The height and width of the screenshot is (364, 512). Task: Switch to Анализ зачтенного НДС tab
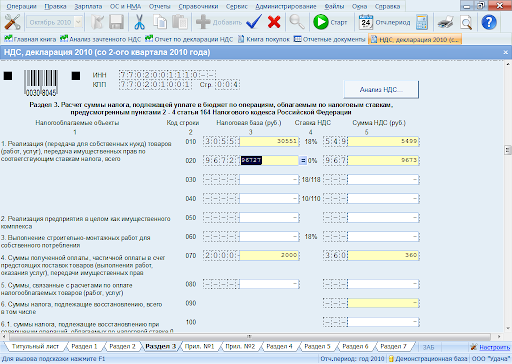pyautogui.click(x=100, y=39)
